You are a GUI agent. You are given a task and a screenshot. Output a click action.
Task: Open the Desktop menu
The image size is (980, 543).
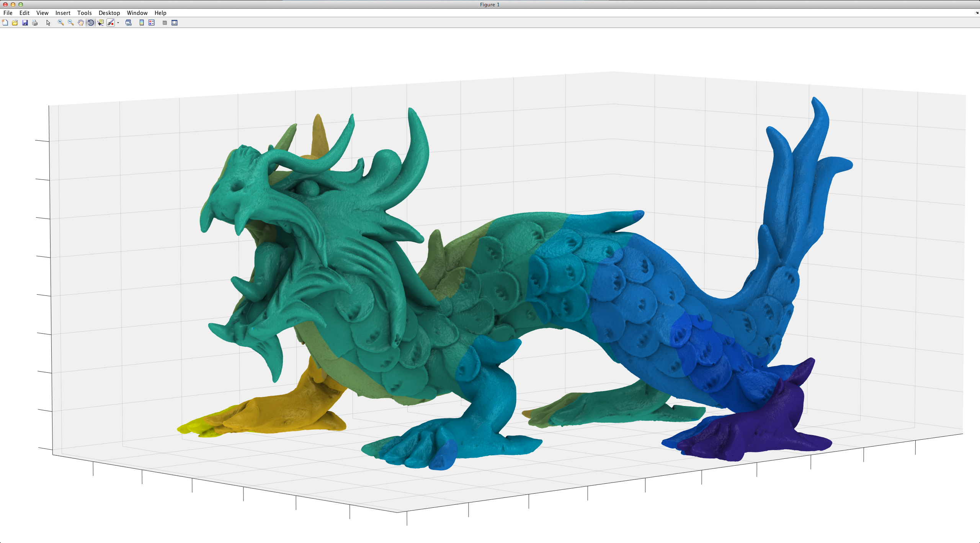click(x=109, y=13)
